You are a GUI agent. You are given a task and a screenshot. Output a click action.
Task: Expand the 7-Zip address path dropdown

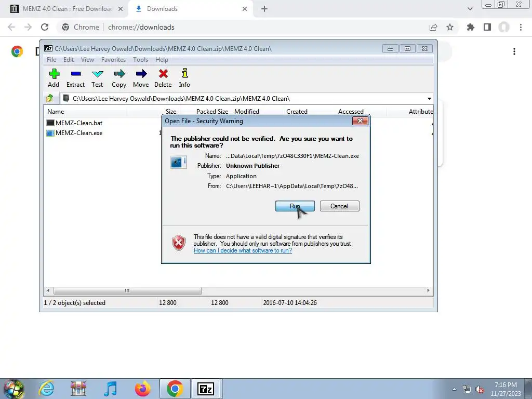click(x=429, y=99)
